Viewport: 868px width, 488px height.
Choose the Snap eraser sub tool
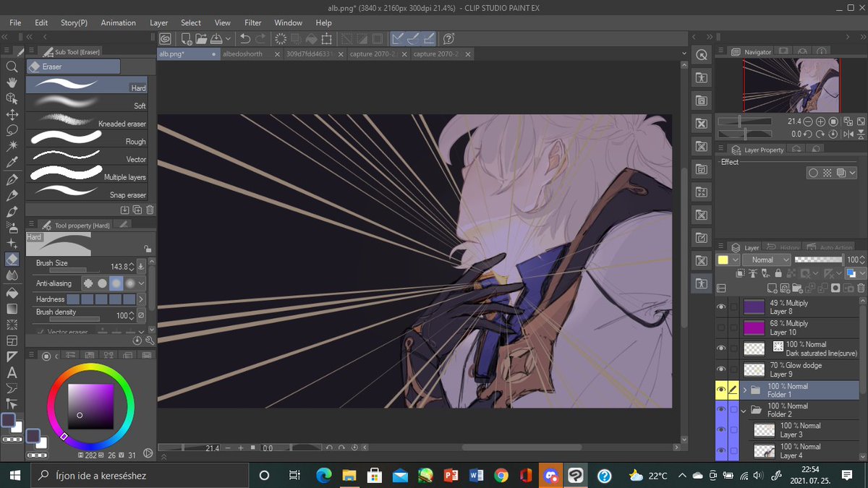pos(87,192)
